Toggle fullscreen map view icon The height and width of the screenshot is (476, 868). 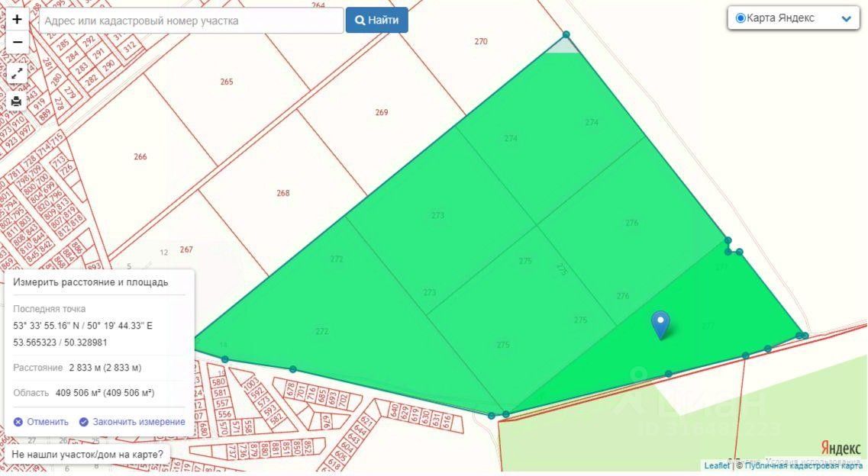coord(17,72)
